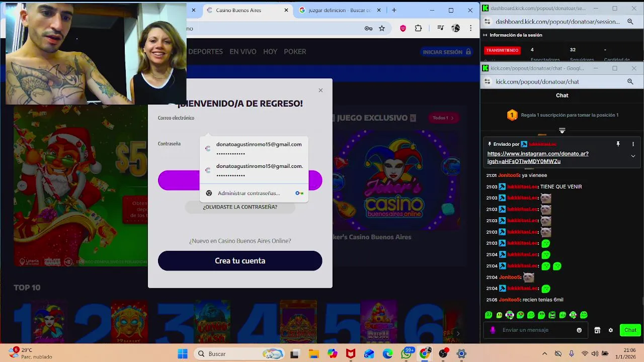This screenshot has height=362, width=644.
Task: Click the first quick emote in chat
Action: (489, 315)
